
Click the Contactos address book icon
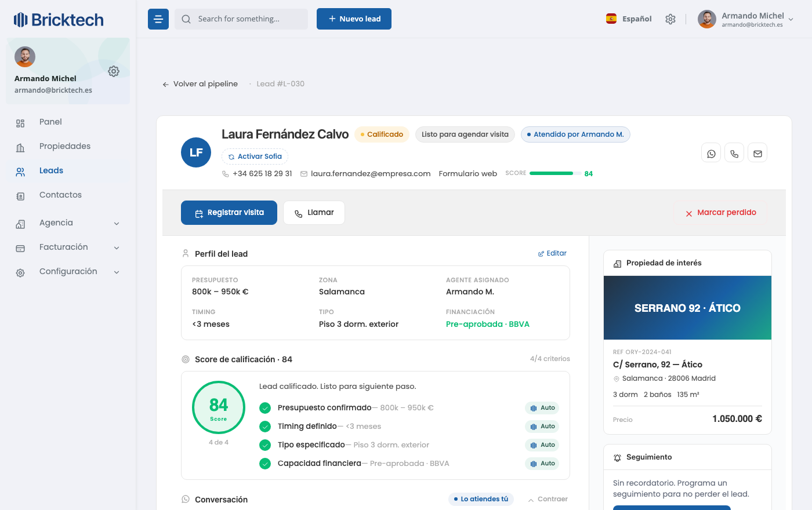tap(20, 196)
